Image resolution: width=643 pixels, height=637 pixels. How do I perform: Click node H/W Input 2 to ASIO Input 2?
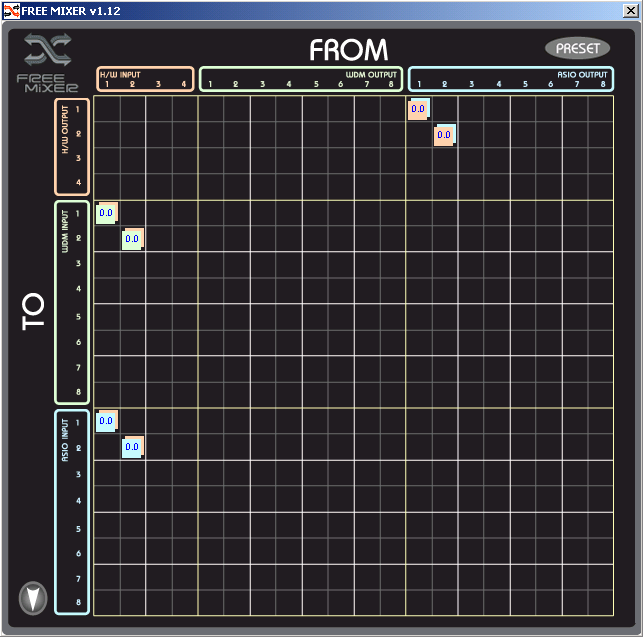(132, 446)
